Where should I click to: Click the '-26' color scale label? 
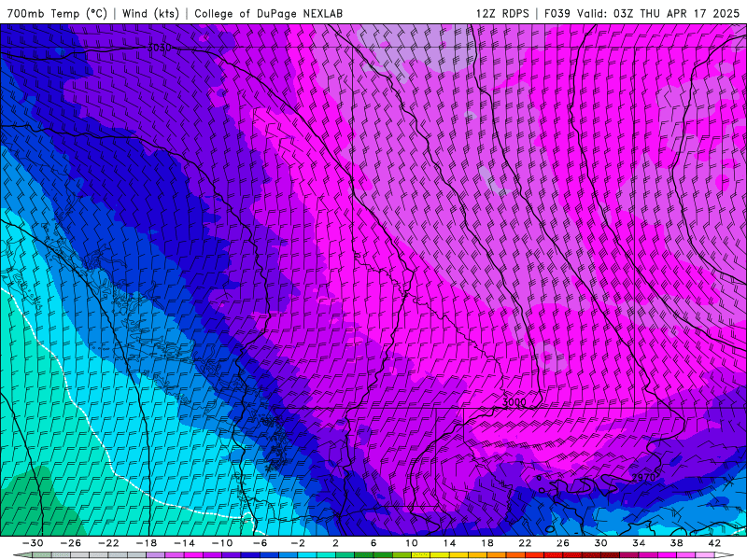(x=71, y=543)
